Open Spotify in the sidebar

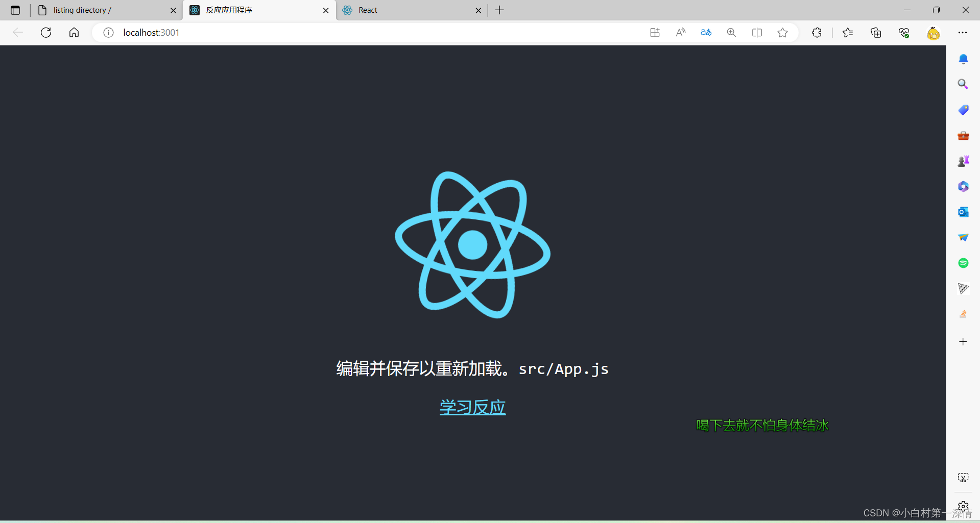coord(963,263)
